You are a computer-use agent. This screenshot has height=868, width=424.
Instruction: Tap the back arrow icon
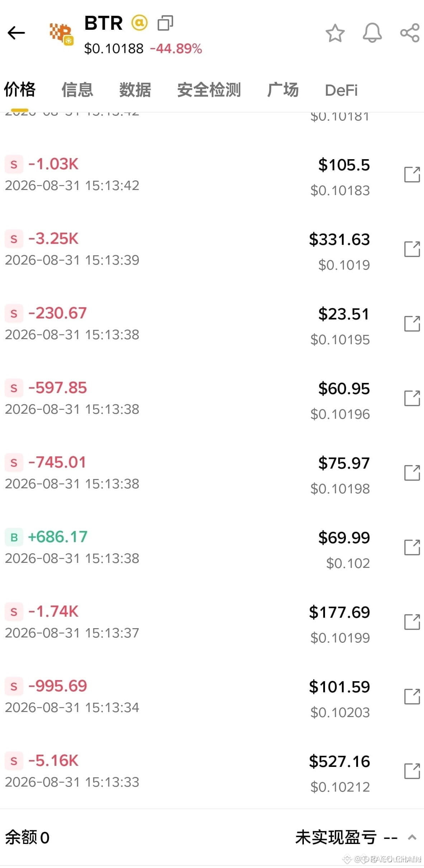tap(16, 33)
